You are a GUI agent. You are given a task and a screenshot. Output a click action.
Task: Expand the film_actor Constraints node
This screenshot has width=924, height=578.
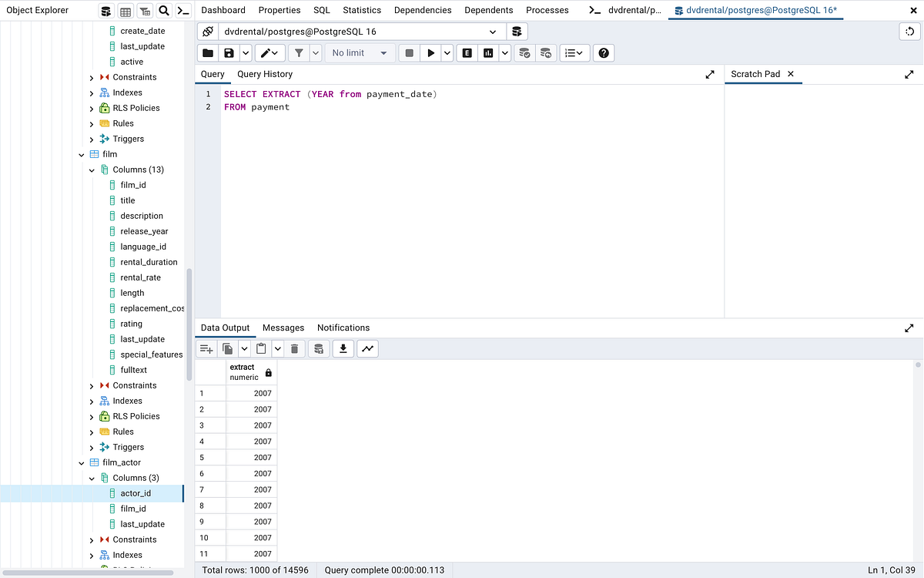coord(92,539)
